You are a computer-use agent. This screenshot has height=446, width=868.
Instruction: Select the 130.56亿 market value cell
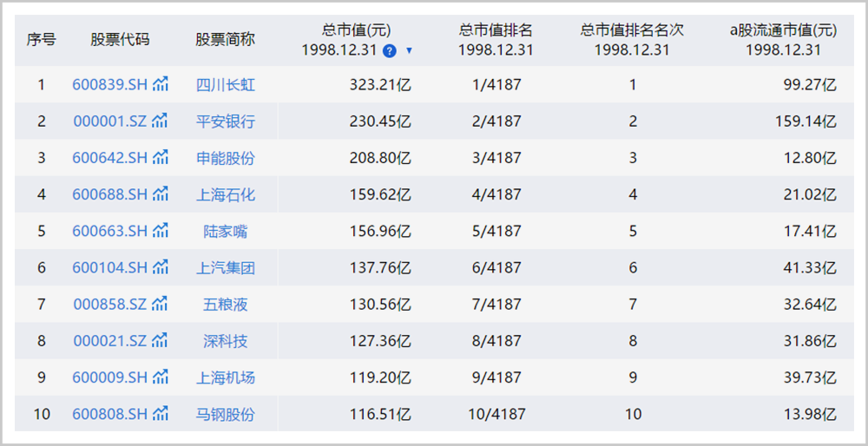point(380,304)
